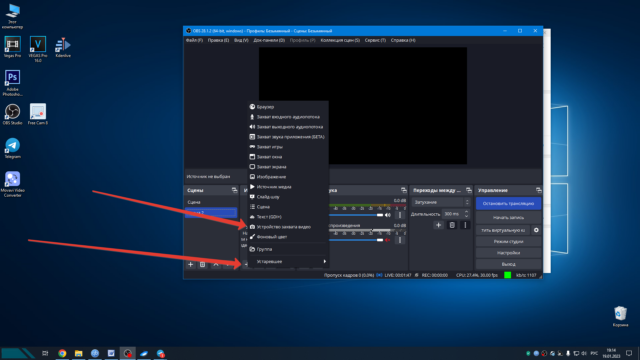Choose Захват входного аудиопотока source
Screen dimensions: 640x360
click(288, 117)
